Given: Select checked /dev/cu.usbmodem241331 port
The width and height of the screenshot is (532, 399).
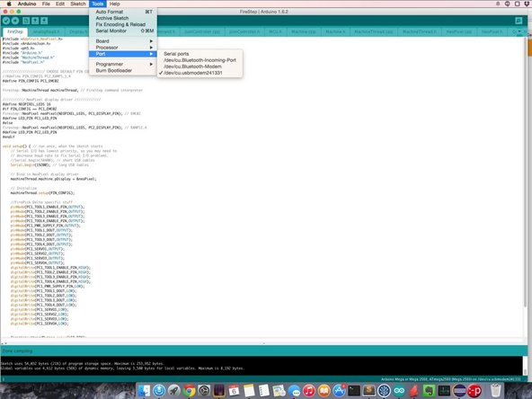Looking at the screenshot, I should pyautogui.click(x=199, y=73).
